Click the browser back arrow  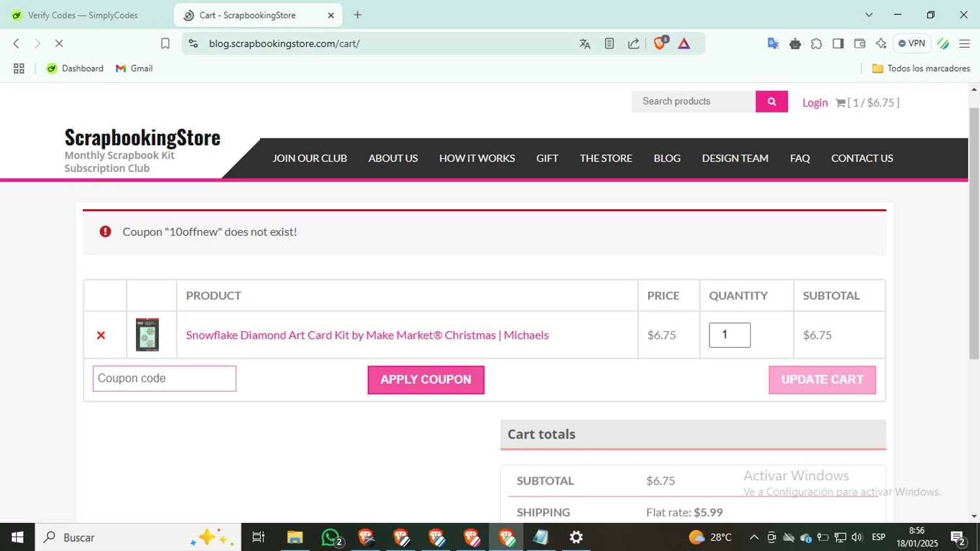pyautogui.click(x=16, y=43)
